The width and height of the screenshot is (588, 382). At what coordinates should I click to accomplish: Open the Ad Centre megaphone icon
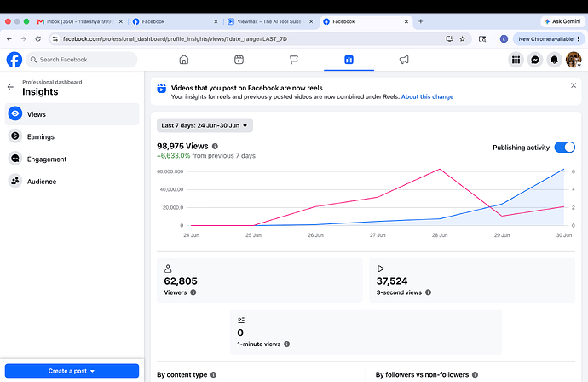[x=404, y=60]
